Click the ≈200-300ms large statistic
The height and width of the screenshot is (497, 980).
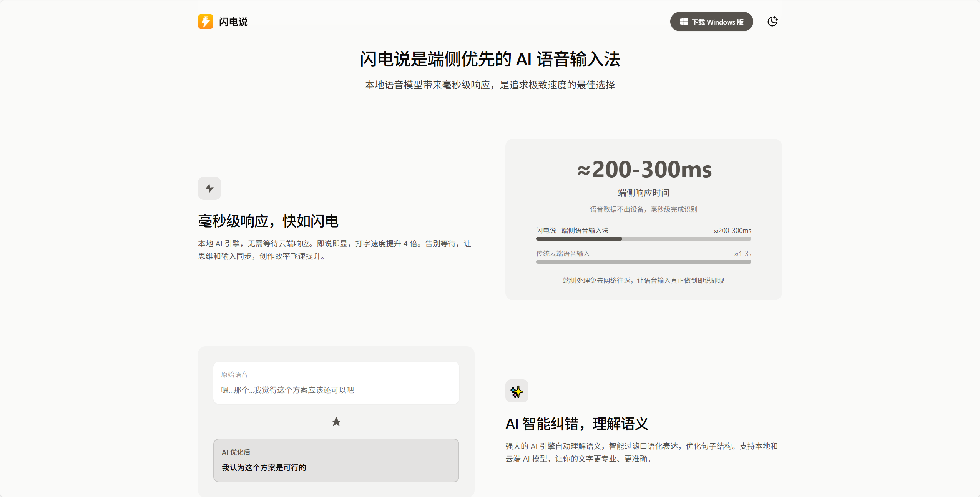click(x=644, y=170)
